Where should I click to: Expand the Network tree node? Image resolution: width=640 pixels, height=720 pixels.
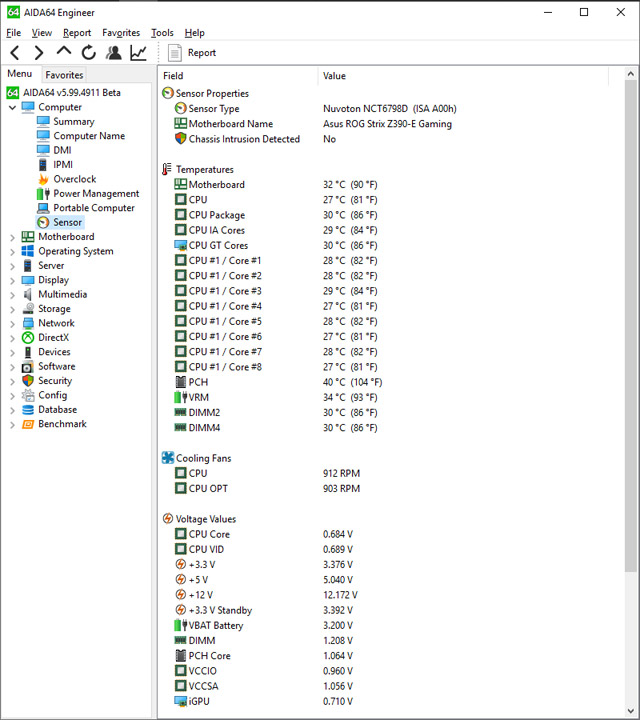(x=12, y=324)
